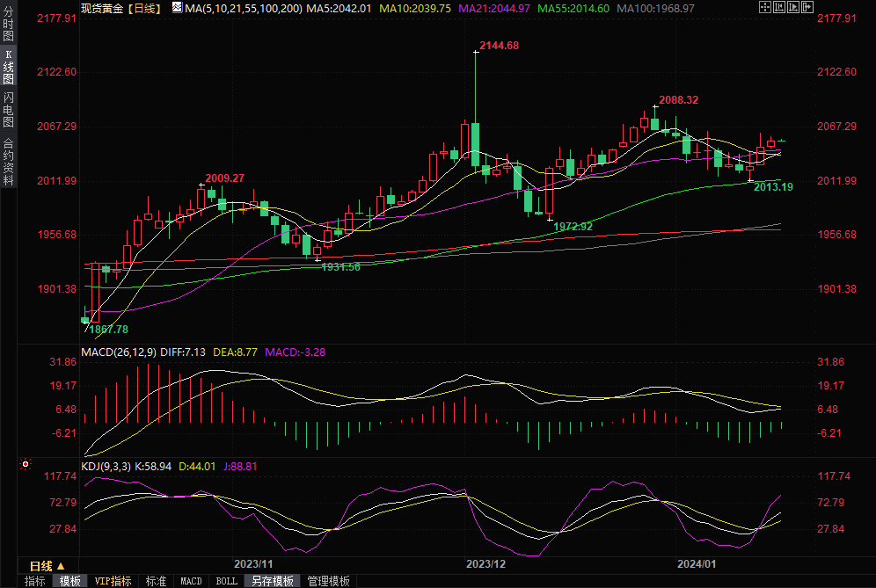Apply the BOLL template
Viewport: 876px width, 588px height.
tap(226, 581)
